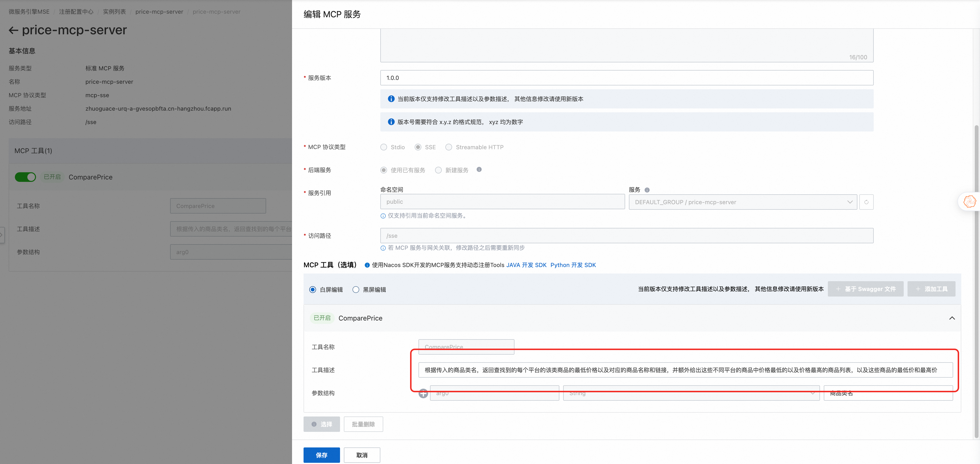The height and width of the screenshot is (464, 980).
Task: Click the 命名空间 public field
Action: pos(502,202)
